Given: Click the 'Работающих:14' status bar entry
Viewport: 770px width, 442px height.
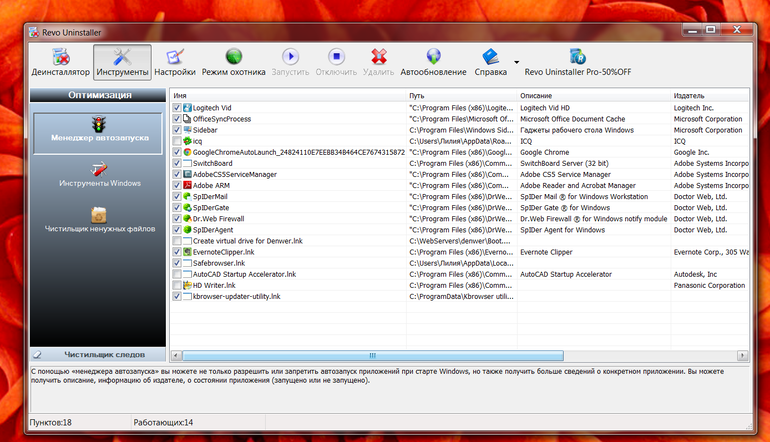Looking at the screenshot, I should [163, 422].
